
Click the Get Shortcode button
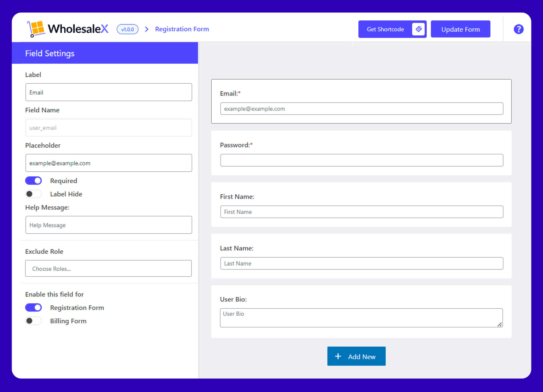385,29
